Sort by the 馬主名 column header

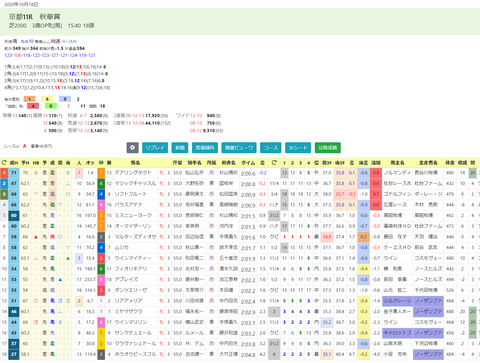point(397,163)
